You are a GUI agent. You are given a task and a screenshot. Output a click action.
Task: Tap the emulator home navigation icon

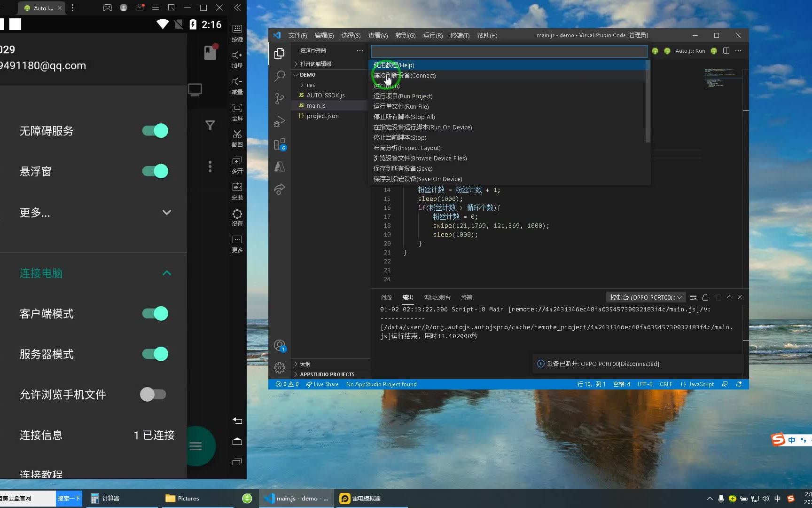[x=237, y=441]
